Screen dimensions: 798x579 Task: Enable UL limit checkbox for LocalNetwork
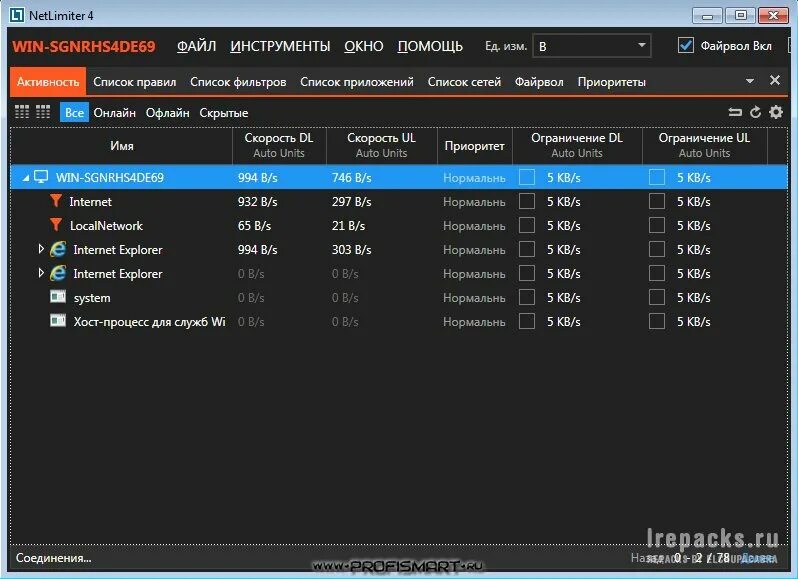(657, 225)
